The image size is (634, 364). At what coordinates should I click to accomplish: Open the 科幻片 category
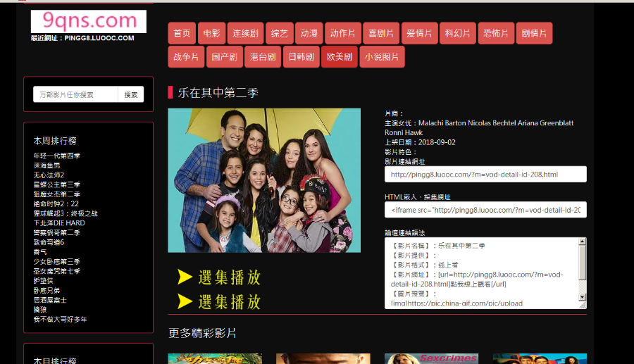point(457,33)
